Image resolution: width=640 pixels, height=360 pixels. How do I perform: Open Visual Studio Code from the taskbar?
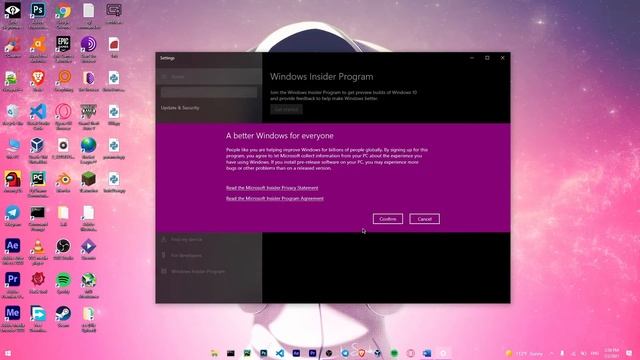280,353
